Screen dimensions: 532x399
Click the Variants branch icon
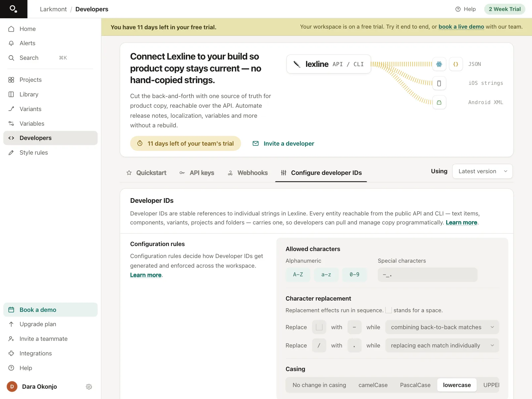coord(11,109)
